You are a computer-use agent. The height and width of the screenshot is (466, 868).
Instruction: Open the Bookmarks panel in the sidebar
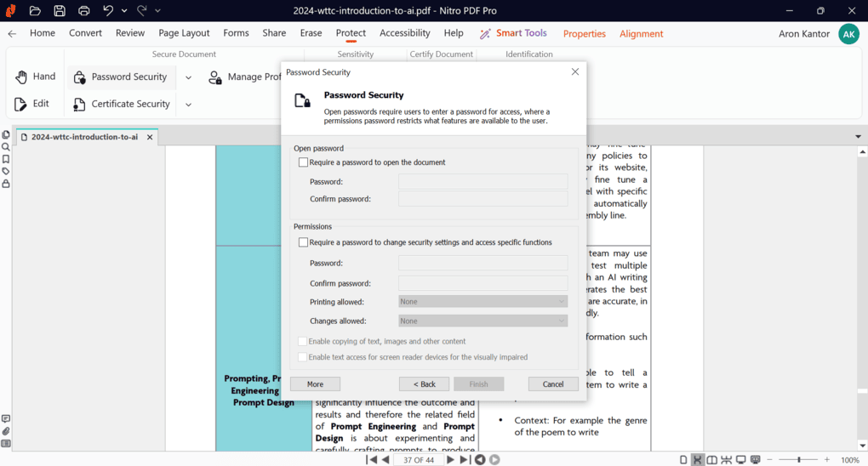pyautogui.click(x=6, y=159)
